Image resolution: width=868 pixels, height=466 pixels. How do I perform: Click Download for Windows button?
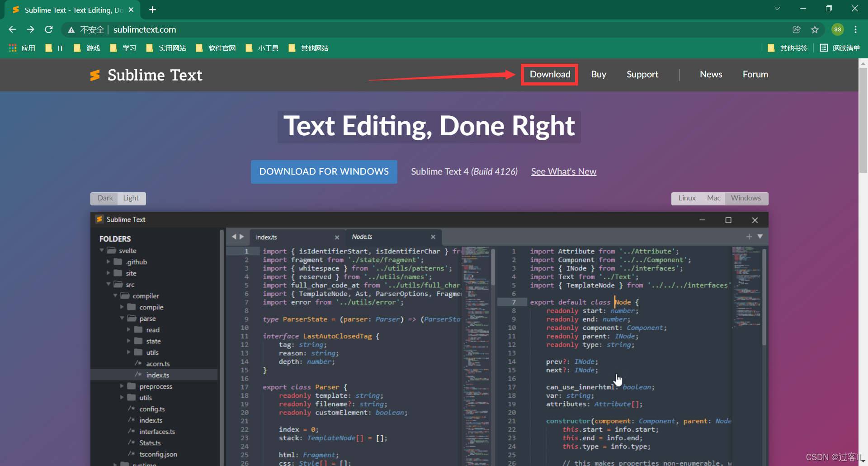tap(324, 171)
